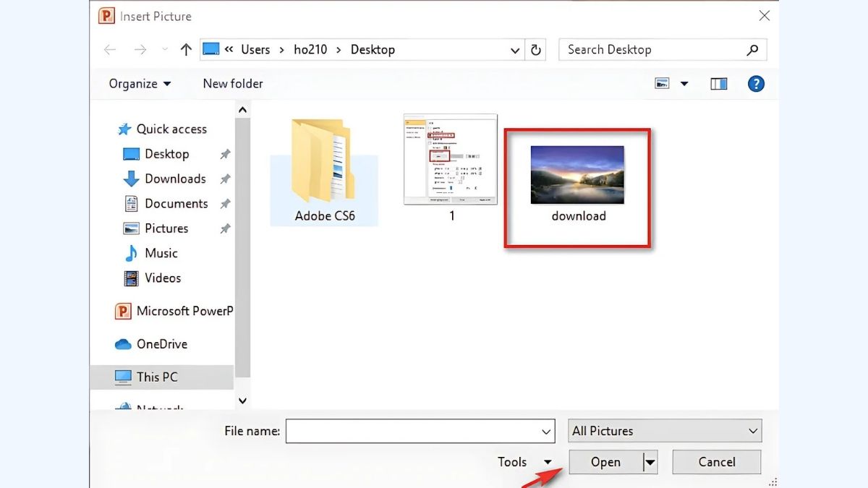
Task: Toggle the preview pane icon
Action: coord(718,84)
